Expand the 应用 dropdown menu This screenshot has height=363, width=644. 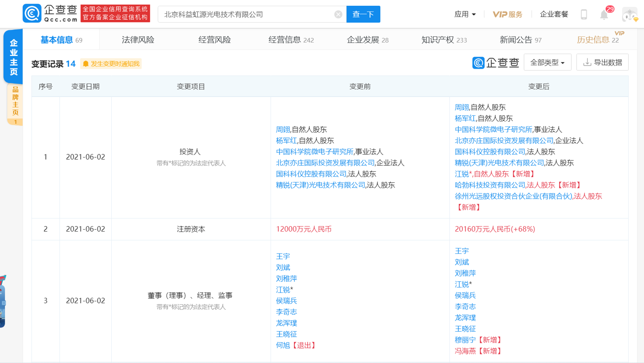click(x=465, y=14)
